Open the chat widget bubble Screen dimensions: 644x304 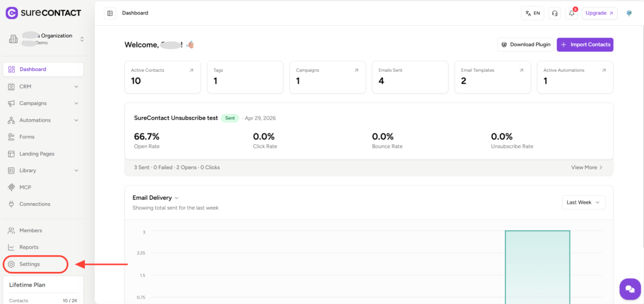click(630, 289)
